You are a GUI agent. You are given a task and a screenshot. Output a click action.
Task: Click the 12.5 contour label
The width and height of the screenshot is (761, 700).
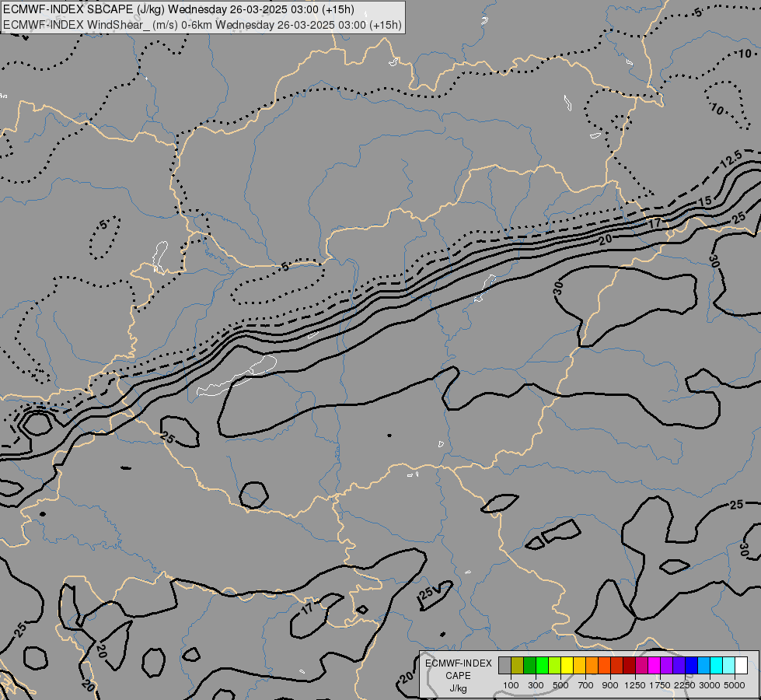point(731,159)
